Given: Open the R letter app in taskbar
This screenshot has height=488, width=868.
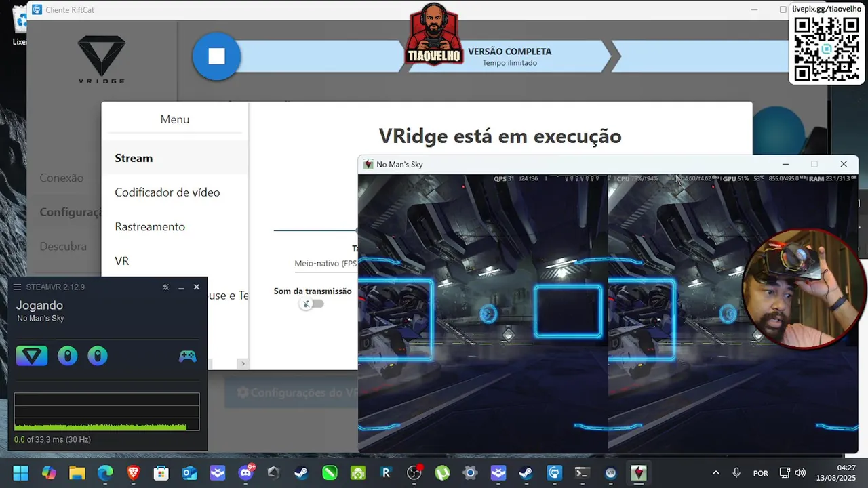Looking at the screenshot, I should tap(387, 473).
